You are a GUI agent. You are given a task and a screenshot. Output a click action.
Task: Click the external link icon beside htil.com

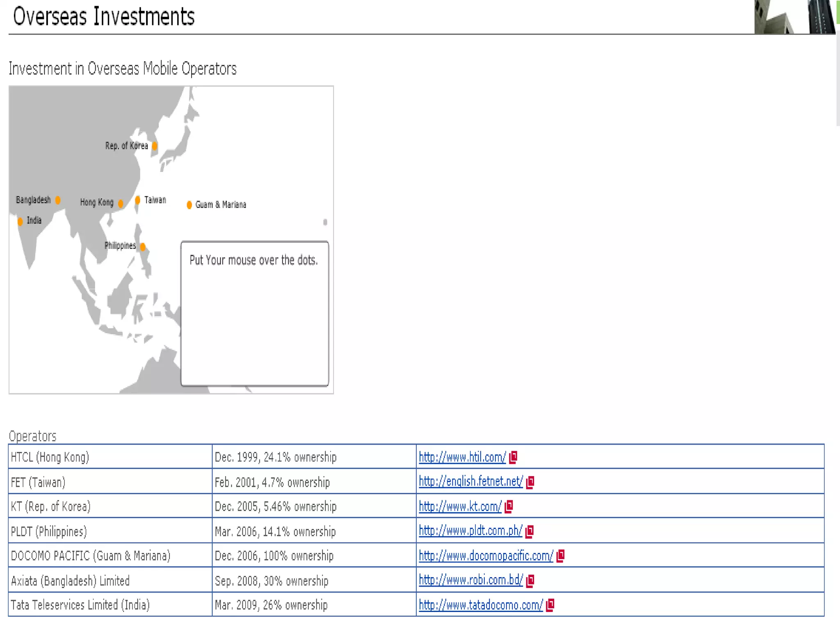tap(513, 457)
